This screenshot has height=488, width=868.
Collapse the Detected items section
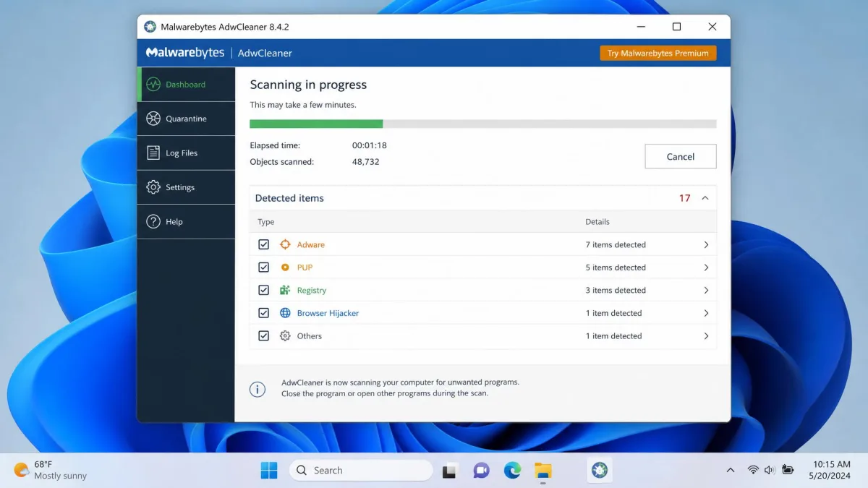point(705,198)
